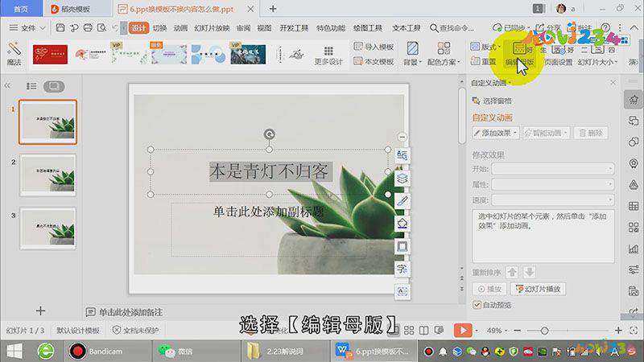Image resolution: width=644 pixels, height=362 pixels.
Task: Click zoom out minus button
Action: point(517,331)
